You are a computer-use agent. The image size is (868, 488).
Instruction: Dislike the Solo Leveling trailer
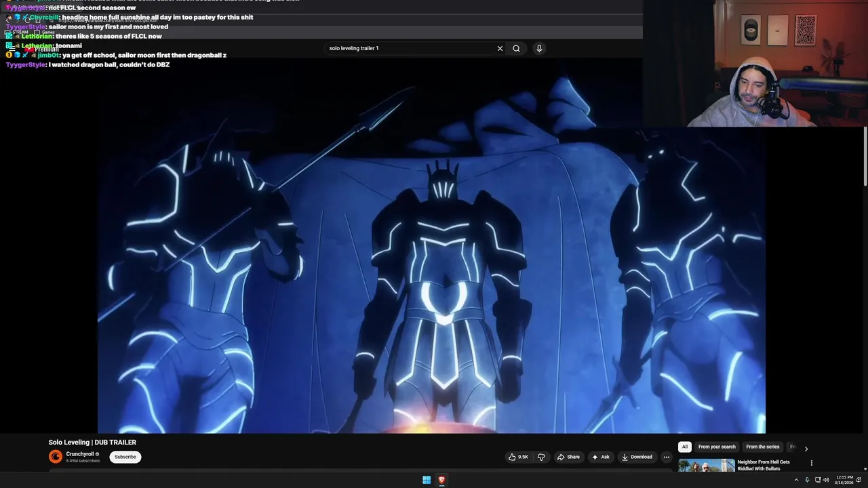(541, 457)
